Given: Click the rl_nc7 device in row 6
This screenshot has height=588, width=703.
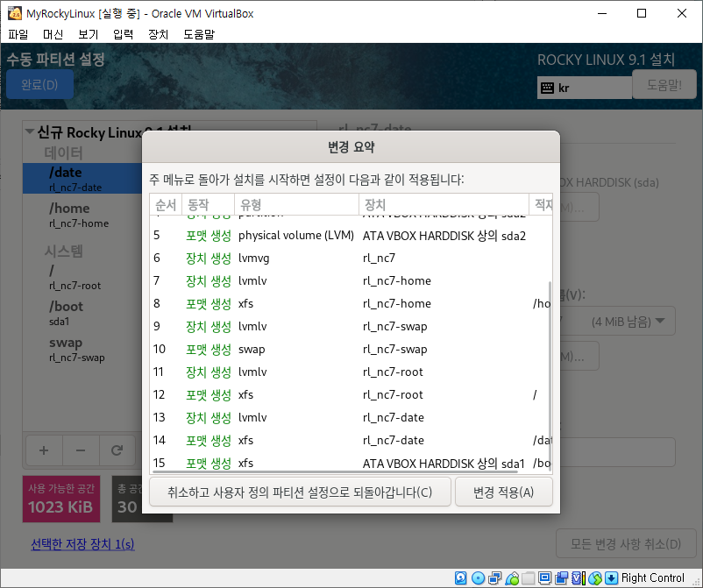Looking at the screenshot, I should coord(379,259).
